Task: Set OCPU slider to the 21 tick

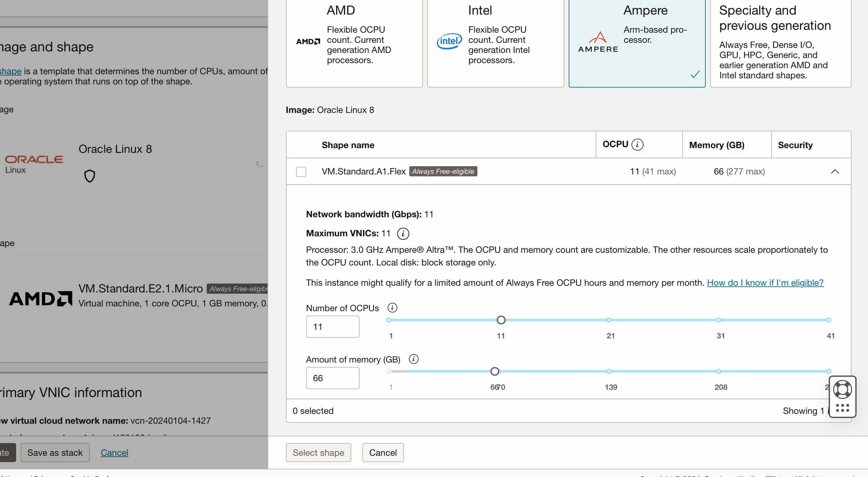Action: click(609, 320)
